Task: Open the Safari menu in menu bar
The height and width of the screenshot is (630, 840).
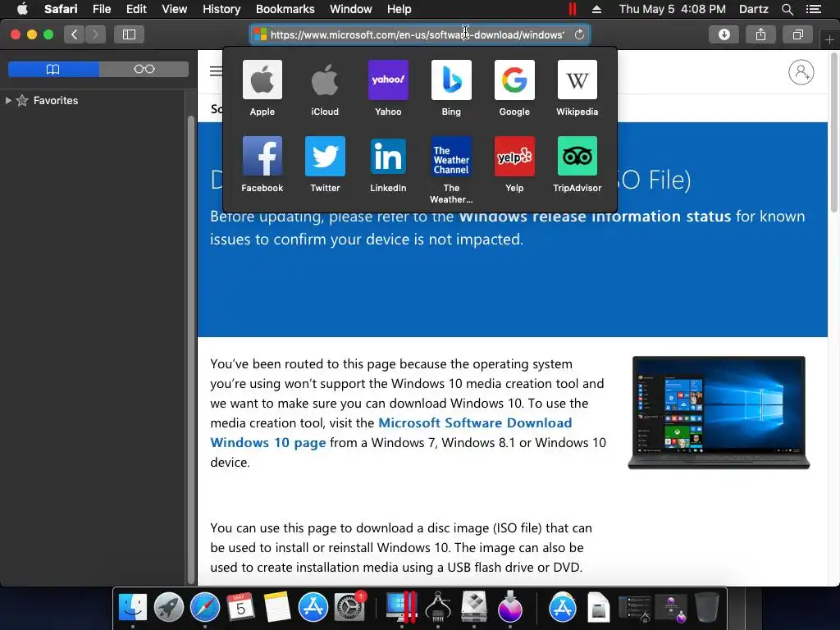Action: click(61, 9)
